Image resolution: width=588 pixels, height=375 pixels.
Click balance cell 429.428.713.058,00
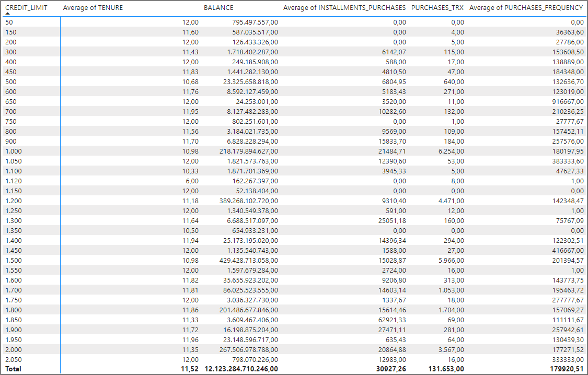(x=248, y=261)
